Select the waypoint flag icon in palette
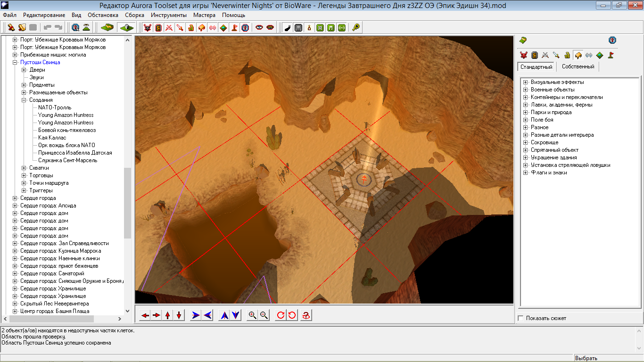 tap(611, 55)
